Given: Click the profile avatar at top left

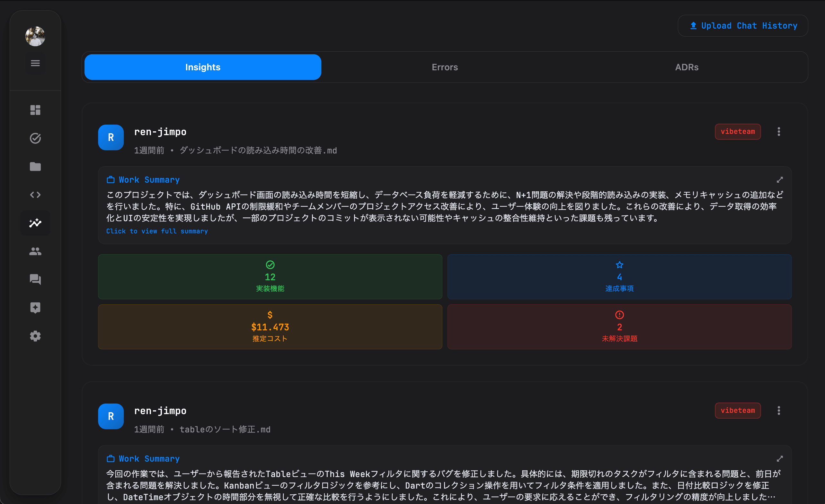Looking at the screenshot, I should pos(35,36).
